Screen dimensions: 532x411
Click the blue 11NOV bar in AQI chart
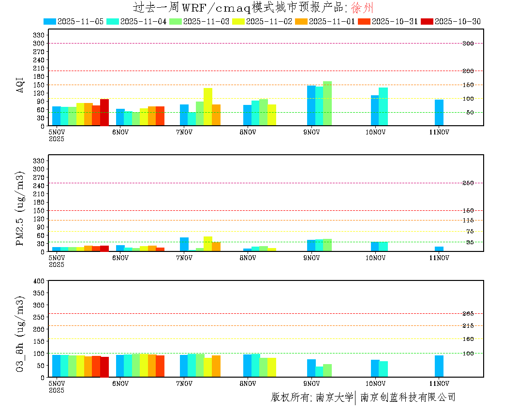tap(439, 113)
